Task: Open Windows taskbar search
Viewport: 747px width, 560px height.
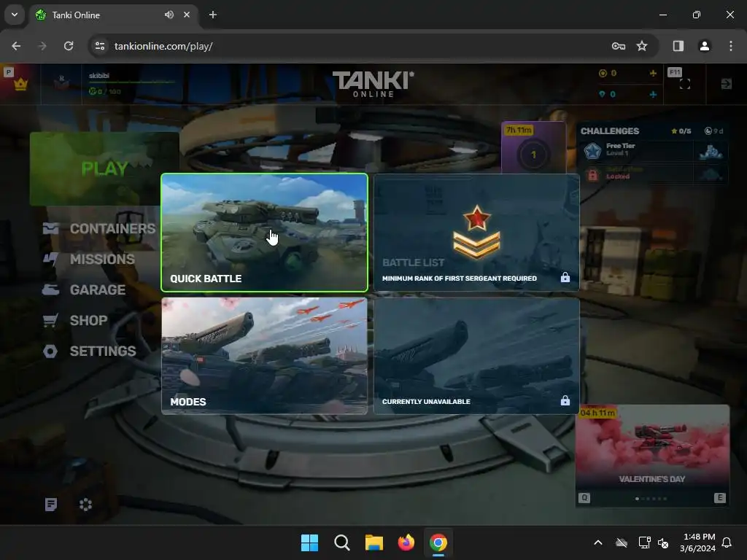Action: pos(342,542)
